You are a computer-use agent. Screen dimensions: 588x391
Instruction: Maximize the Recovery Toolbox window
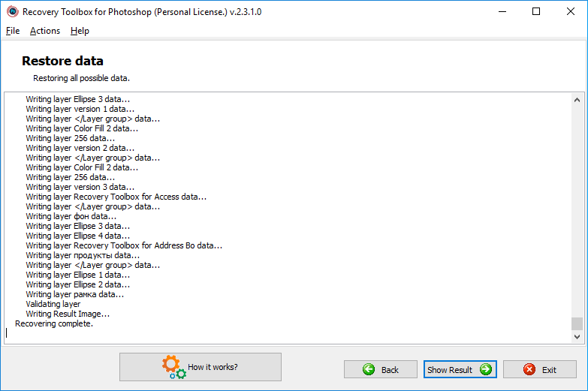tap(536, 11)
